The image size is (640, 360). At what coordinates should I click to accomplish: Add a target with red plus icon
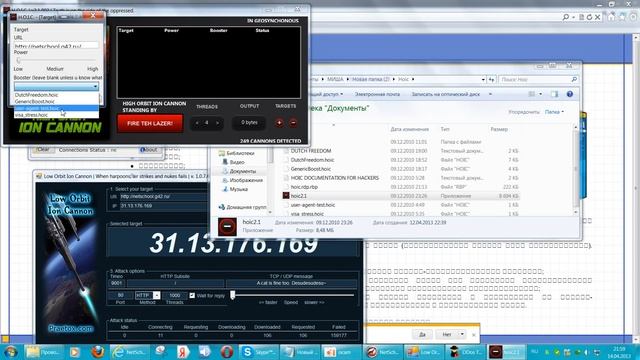point(279,123)
